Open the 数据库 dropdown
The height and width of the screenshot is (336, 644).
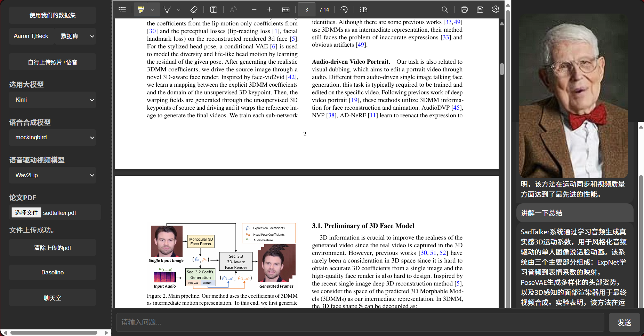[x=76, y=36]
